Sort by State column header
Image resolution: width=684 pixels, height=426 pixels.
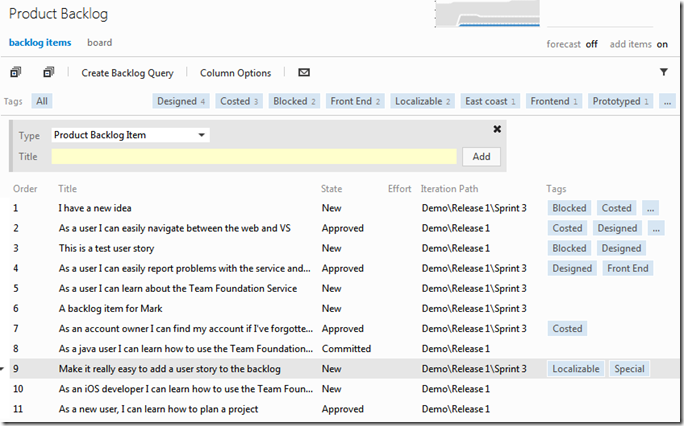[332, 189]
